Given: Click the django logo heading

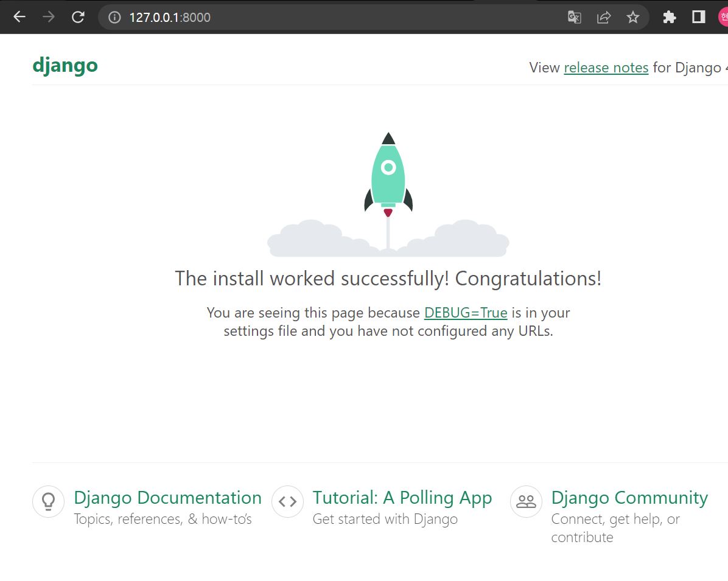Looking at the screenshot, I should tap(65, 66).
